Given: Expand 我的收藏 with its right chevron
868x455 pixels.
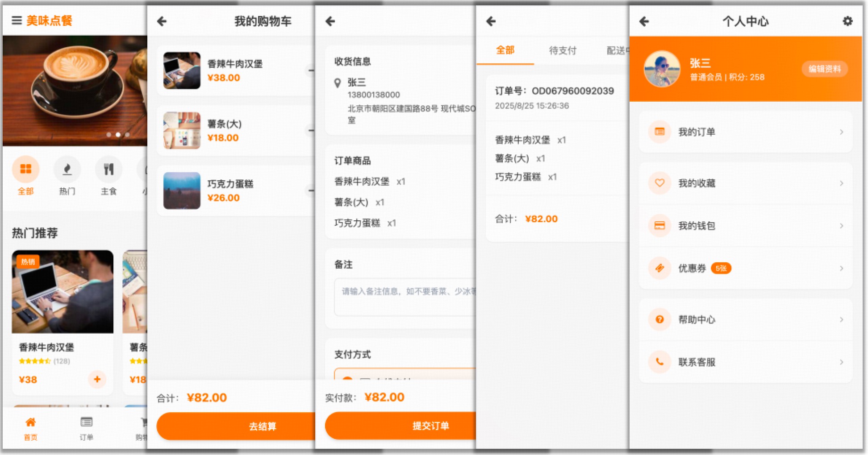Looking at the screenshot, I should [841, 183].
